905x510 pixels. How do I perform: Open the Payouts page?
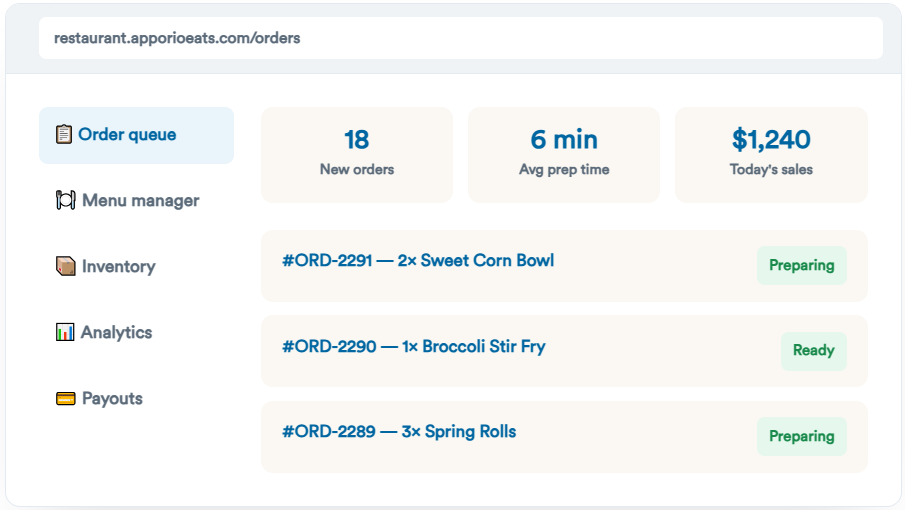(136, 398)
